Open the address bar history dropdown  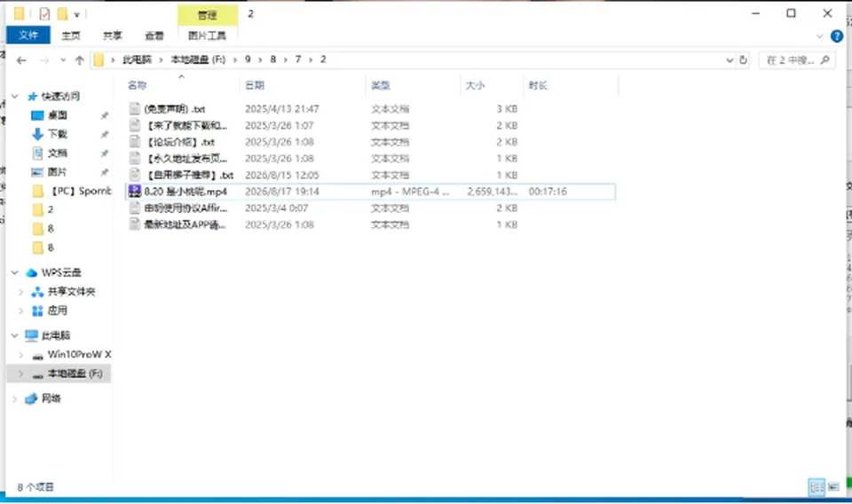pos(730,60)
